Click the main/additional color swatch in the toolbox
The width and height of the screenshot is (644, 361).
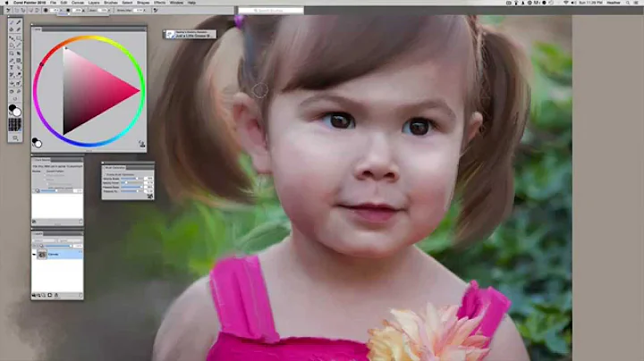[15, 110]
